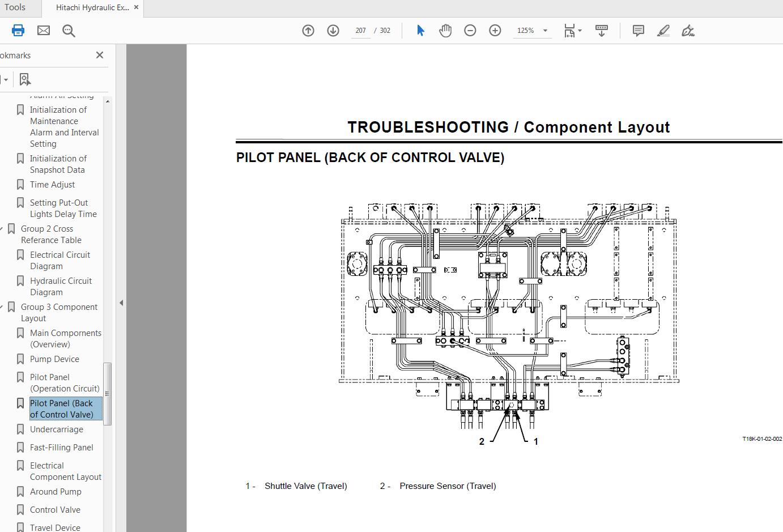Viewport: 783px width, 532px height.
Task: Add a comment note icon
Action: [639, 31]
